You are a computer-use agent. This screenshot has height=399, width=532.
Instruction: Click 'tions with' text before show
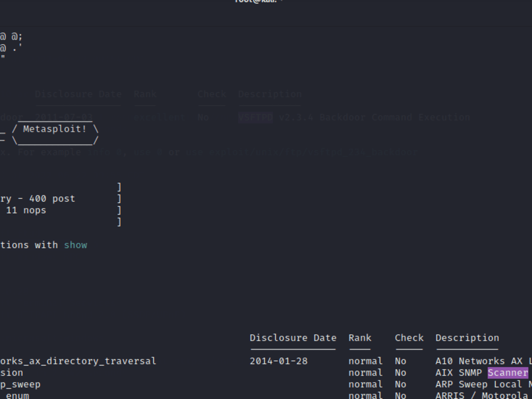29,245
